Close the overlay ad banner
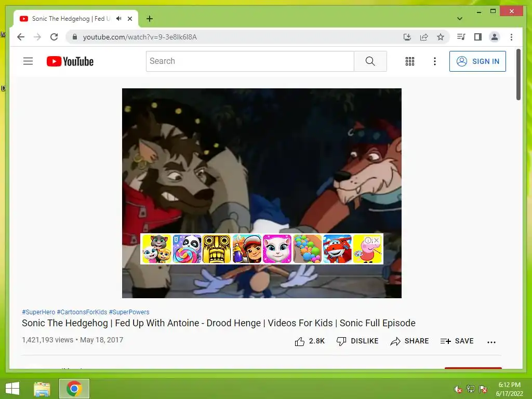The height and width of the screenshot is (399, 532). pyautogui.click(x=376, y=240)
